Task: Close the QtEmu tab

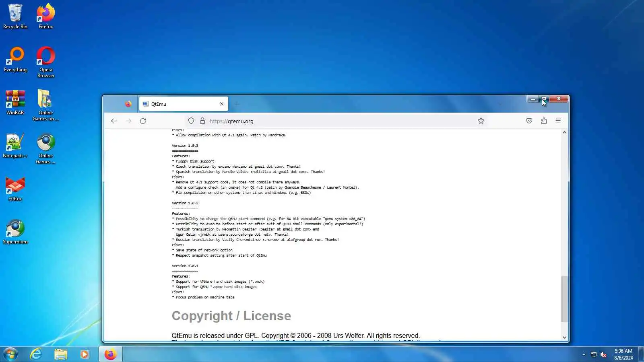Action: [x=222, y=104]
